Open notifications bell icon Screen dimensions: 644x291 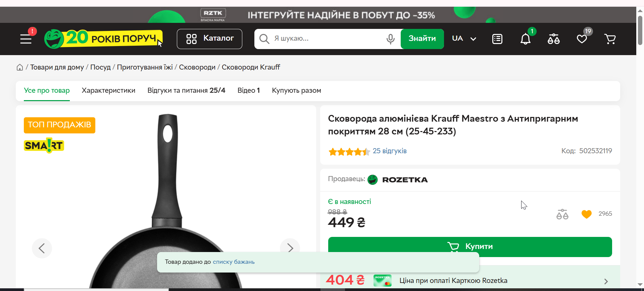tap(526, 39)
